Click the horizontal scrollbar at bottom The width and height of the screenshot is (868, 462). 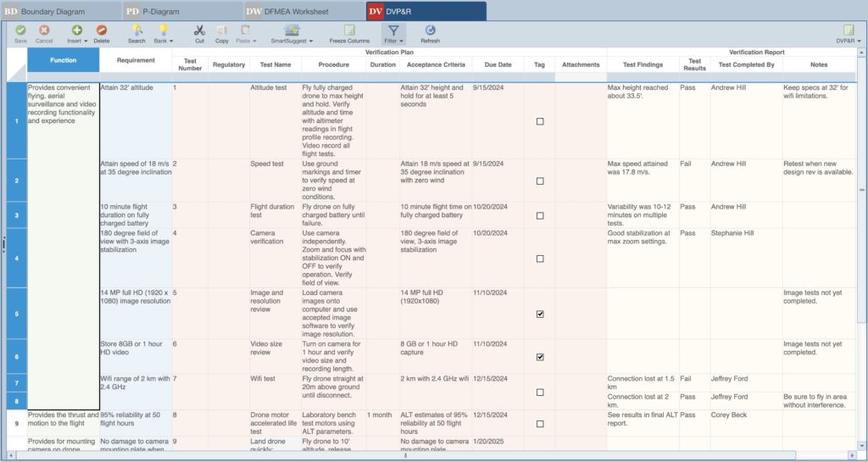[404, 455]
